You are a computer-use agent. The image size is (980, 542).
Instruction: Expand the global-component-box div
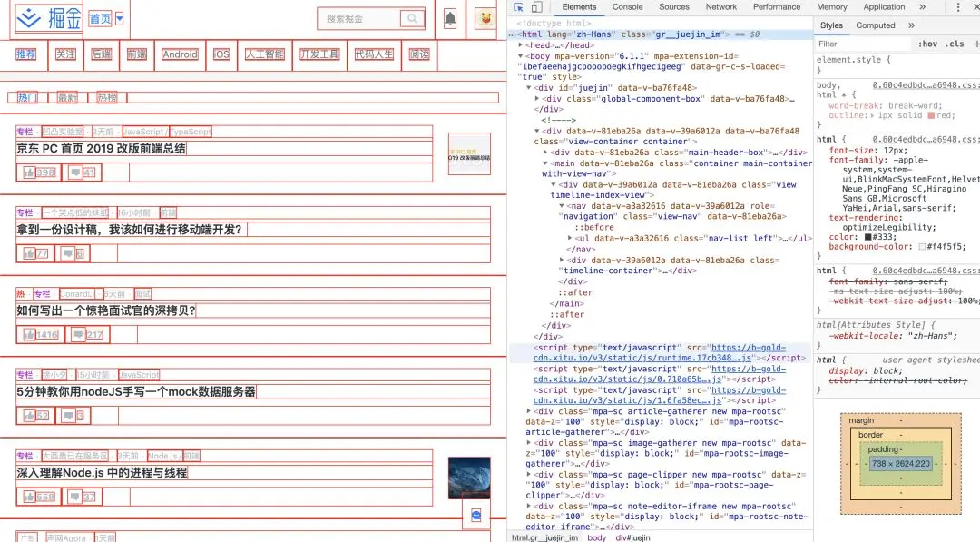537,99
